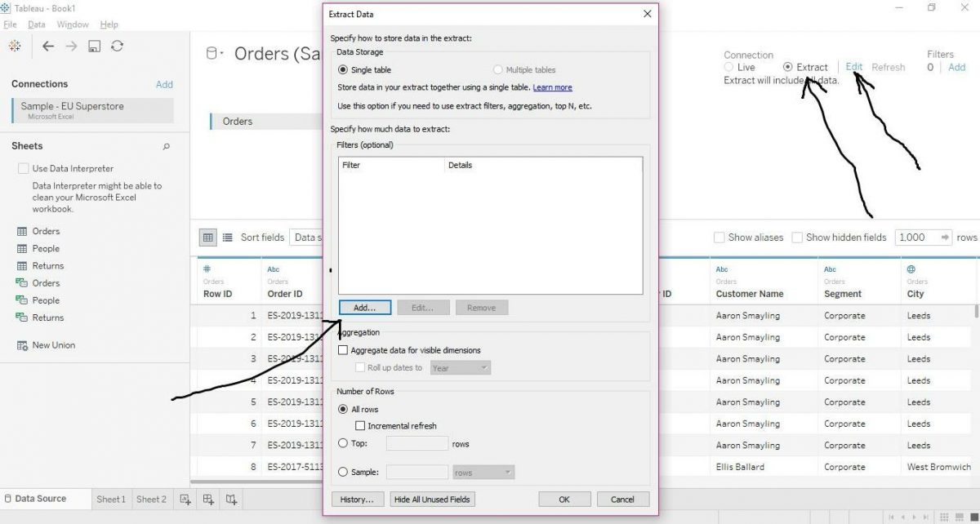Image resolution: width=980 pixels, height=524 pixels.
Task: Open the Data menu
Action: pos(37,24)
